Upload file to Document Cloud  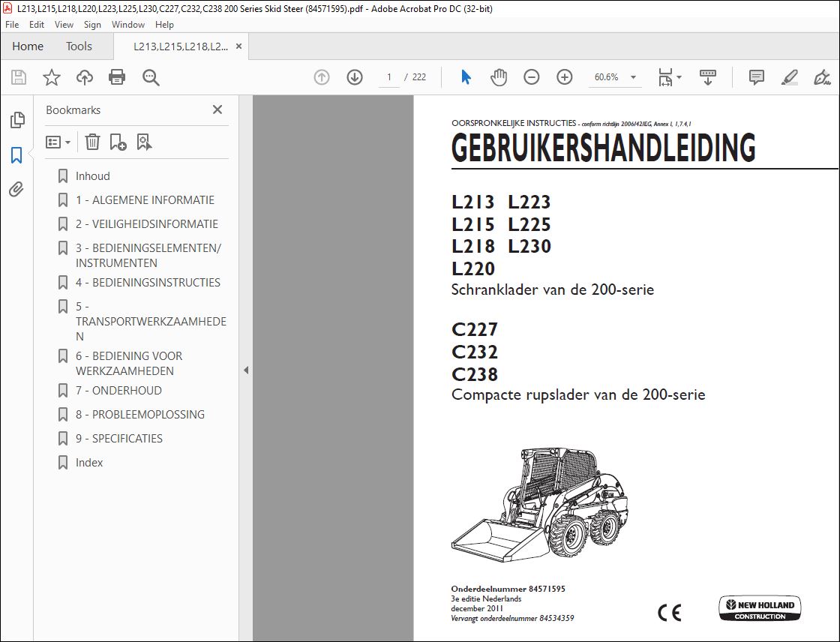pyautogui.click(x=85, y=77)
